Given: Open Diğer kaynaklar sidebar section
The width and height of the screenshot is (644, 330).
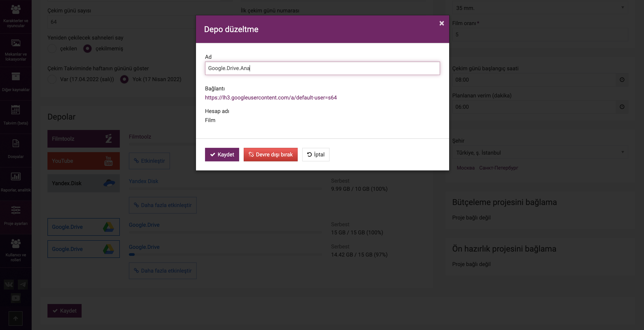Looking at the screenshot, I should pyautogui.click(x=16, y=83).
